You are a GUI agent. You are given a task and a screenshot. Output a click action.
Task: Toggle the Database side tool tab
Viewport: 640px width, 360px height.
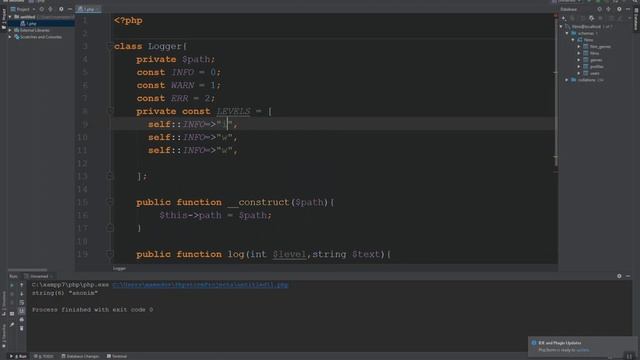tap(636, 20)
